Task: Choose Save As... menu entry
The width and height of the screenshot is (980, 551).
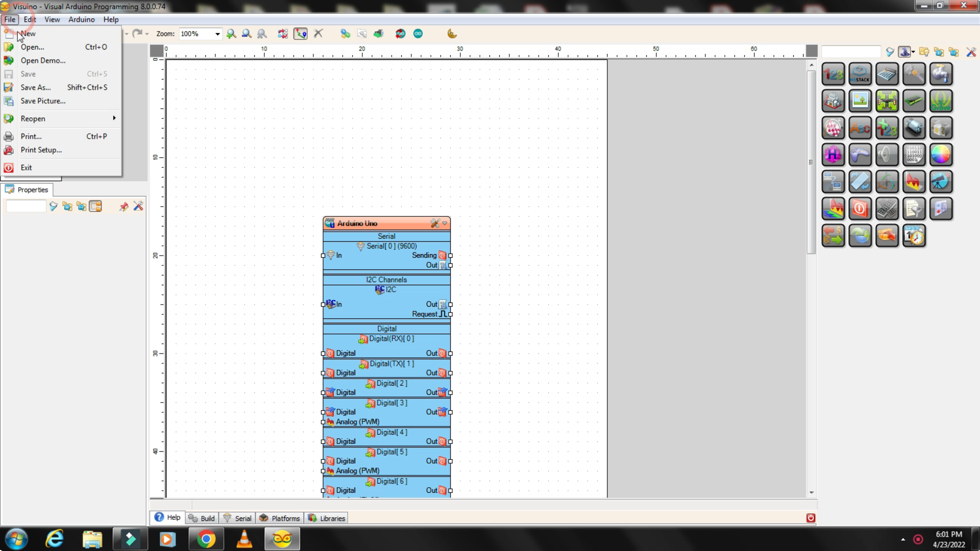Action: coord(61,87)
